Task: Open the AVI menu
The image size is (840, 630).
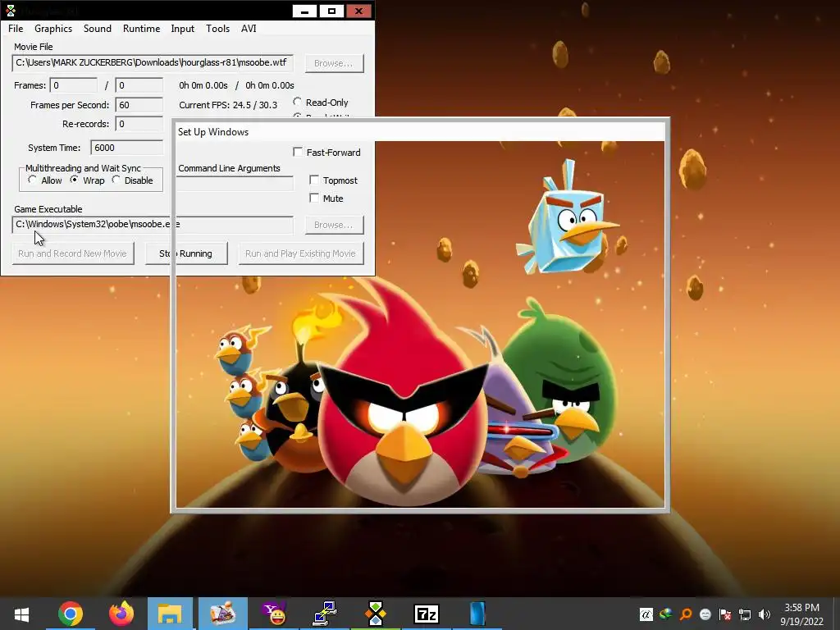Action: (x=249, y=29)
